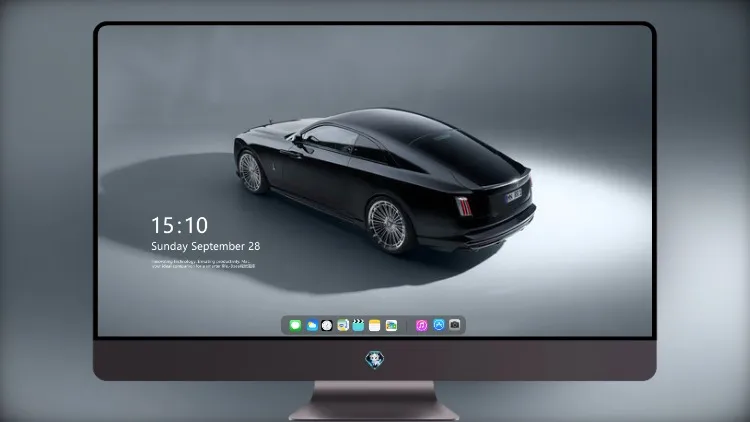Viewport: 750px width, 422px height.
Task: Open the Maps app icon in the dock
Action: click(x=342, y=325)
